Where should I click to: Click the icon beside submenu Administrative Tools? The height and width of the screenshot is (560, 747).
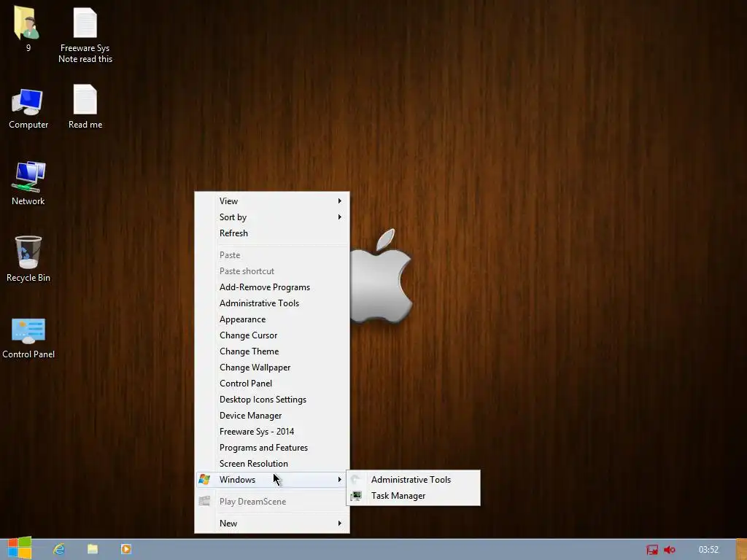tap(356, 480)
